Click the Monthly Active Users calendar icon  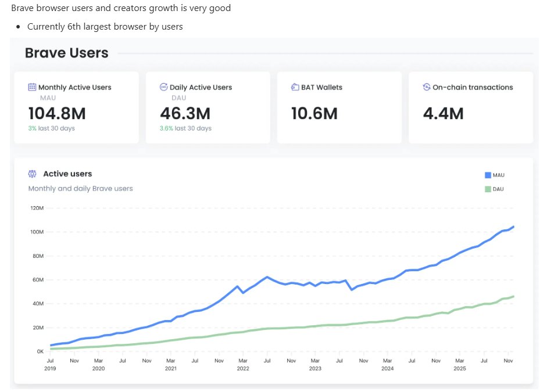(33, 87)
